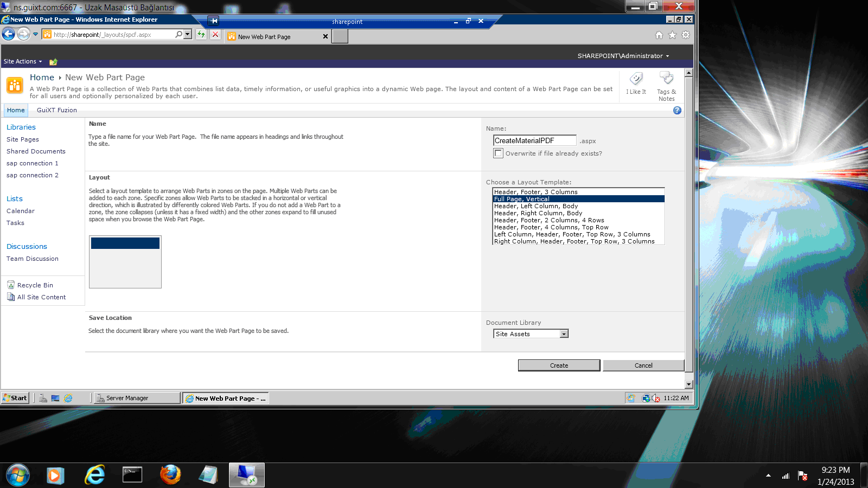Select Right Column, Header, Footer template
The image size is (868, 488).
(x=578, y=241)
